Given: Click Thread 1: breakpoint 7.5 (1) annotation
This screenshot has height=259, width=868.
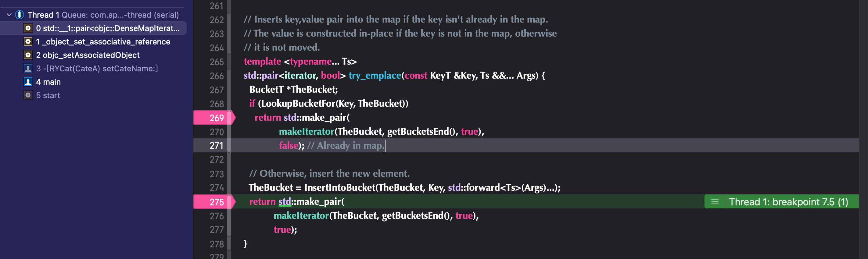Looking at the screenshot, I should [x=788, y=202].
